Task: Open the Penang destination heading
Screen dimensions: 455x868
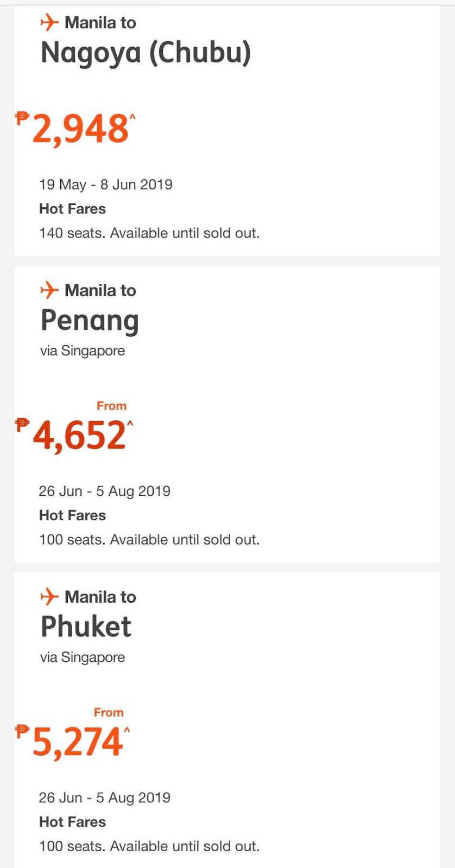Action: 90,321
